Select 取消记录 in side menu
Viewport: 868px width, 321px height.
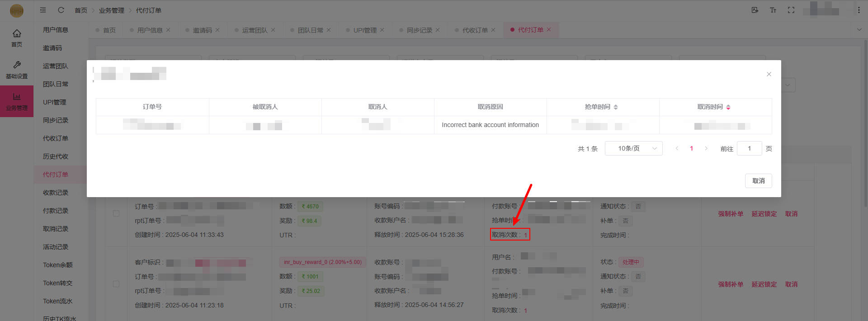(56, 229)
